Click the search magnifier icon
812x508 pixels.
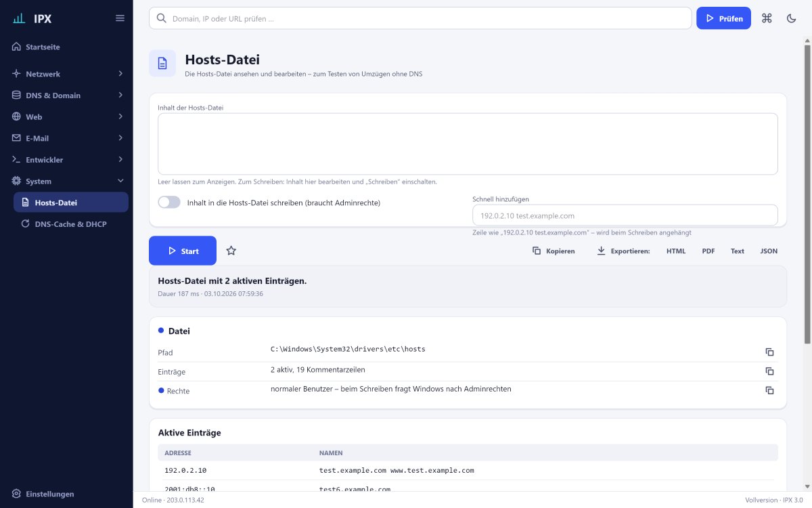point(161,18)
